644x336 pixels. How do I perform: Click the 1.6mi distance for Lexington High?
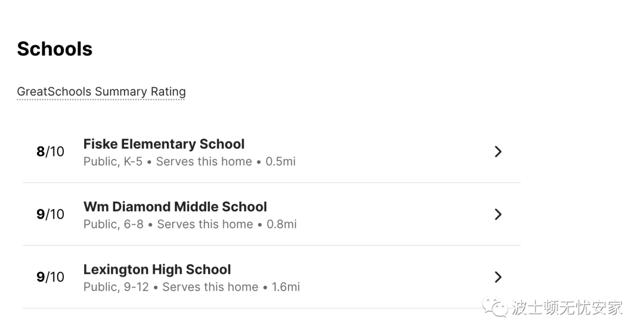pyautogui.click(x=286, y=287)
